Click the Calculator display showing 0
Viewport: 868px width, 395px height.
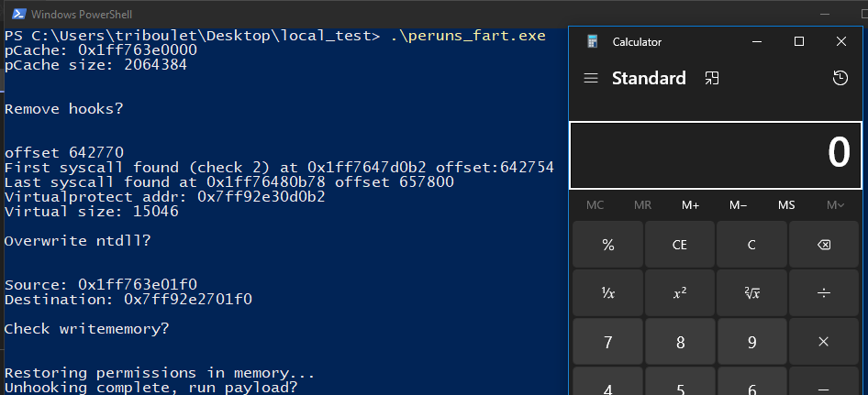(715, 155)
